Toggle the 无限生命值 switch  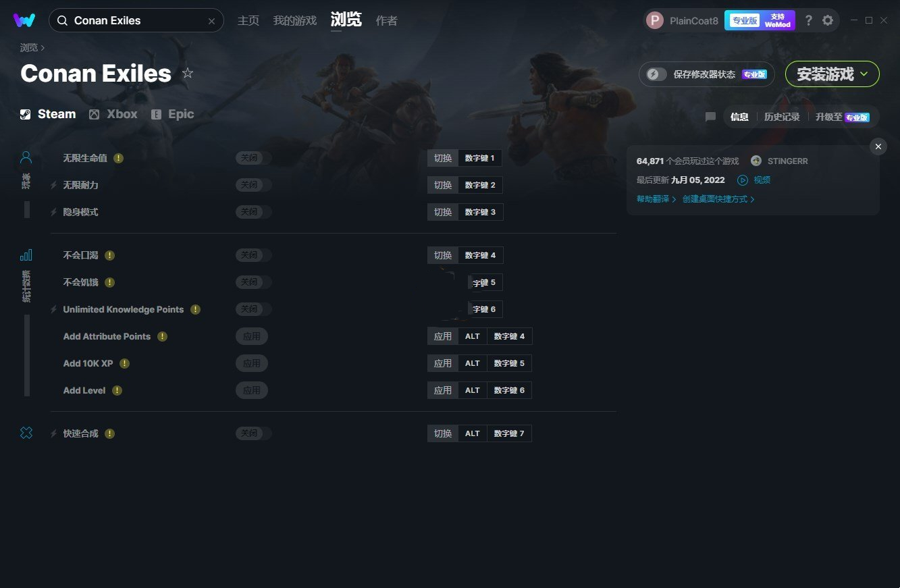click(x=253, y=158)
